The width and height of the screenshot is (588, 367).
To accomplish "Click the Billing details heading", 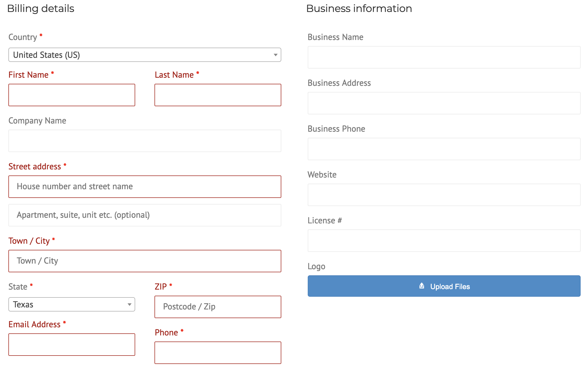I will 41,9.
